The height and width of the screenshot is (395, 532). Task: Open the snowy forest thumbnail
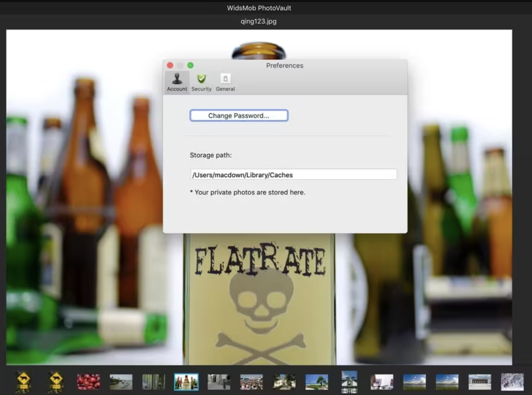coord(512,382)
